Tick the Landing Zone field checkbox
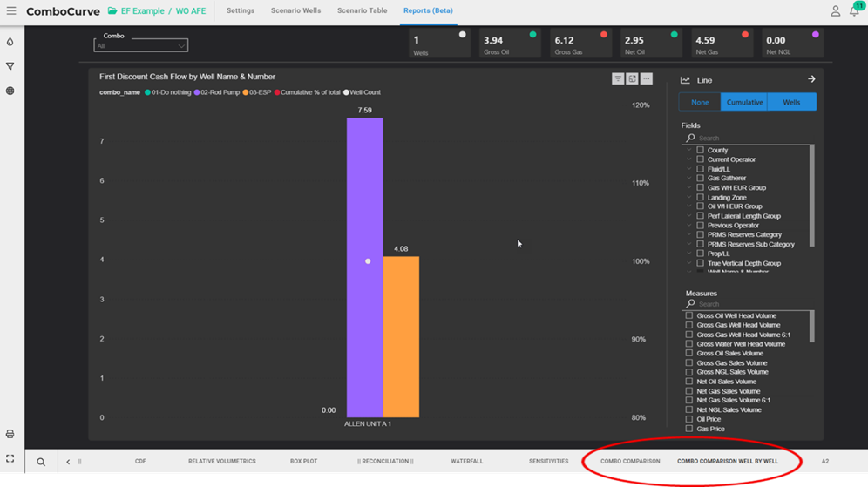 pos(700,198)
